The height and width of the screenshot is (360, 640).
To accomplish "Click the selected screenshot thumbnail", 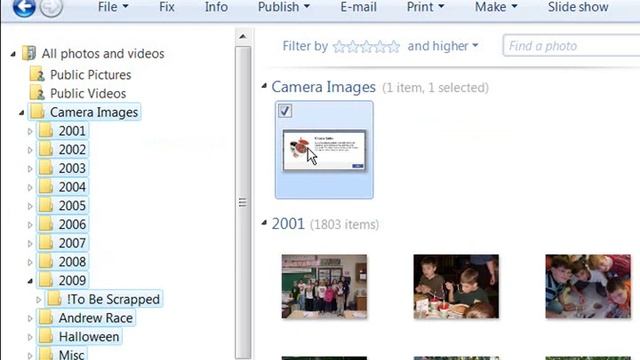I will tap(324, 151).
